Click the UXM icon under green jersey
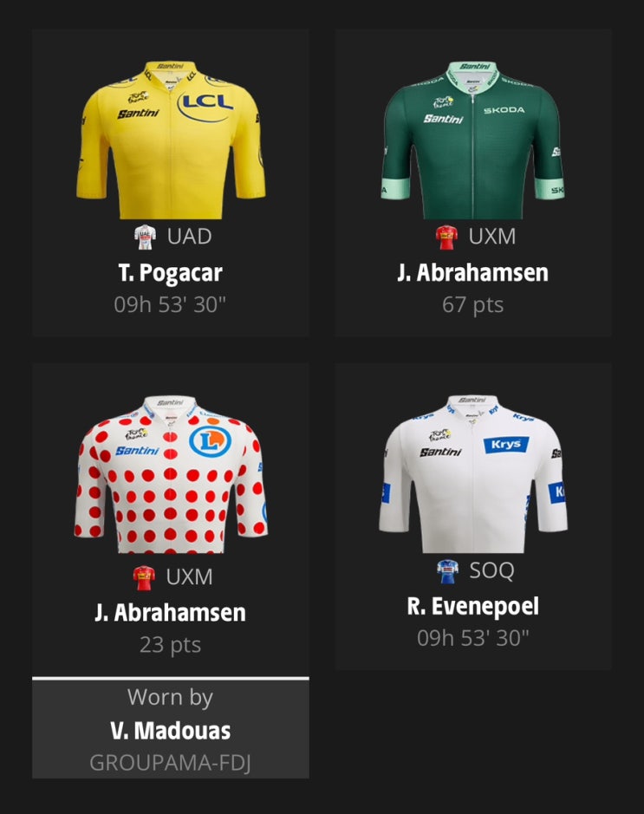644x814 pixels. point(446,237)
